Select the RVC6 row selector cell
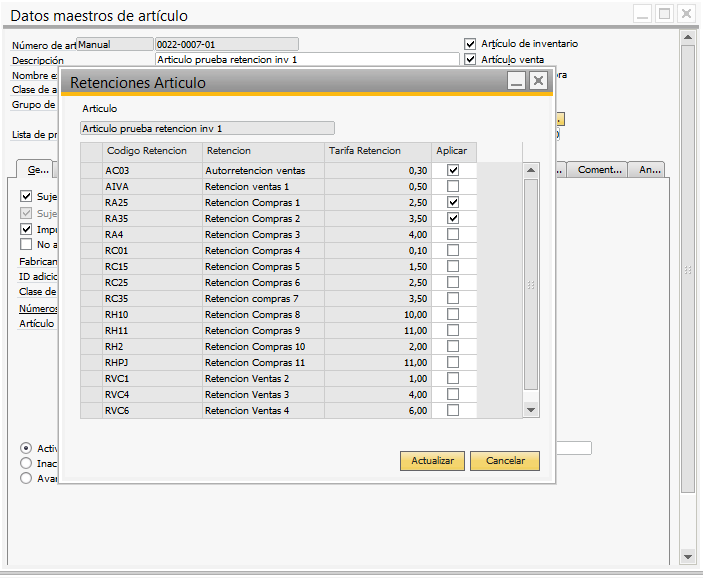 (91, 411)
